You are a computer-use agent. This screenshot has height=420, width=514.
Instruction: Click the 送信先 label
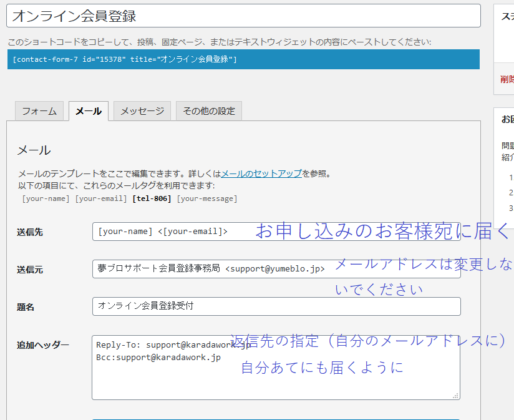coord(30,232)
